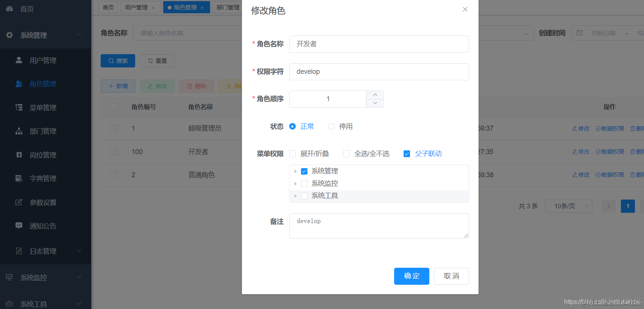
Task: Check 系统工具 in the menu permission tree
Action: [x=304, y=196]
